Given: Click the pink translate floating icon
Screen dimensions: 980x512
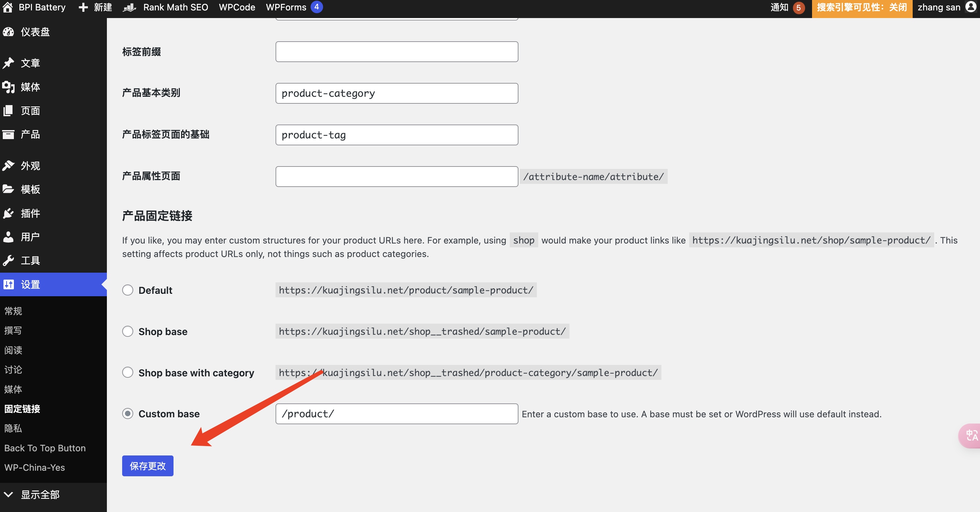Looking at the screenshot, I should pos(970,436).
